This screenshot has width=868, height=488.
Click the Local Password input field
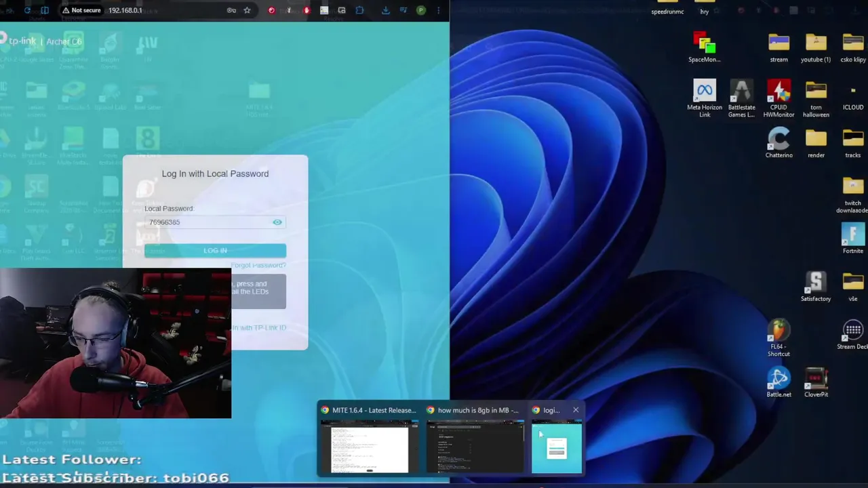click(x=215, y=222)
